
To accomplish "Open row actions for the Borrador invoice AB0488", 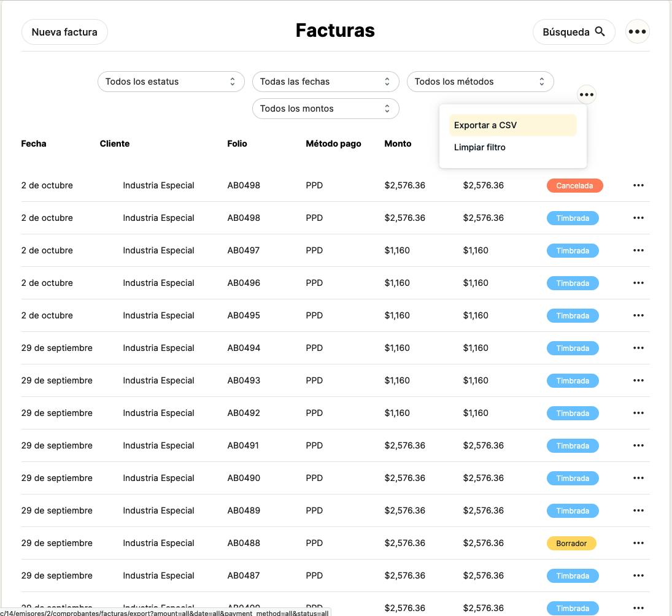I will (x=638, y=543).
